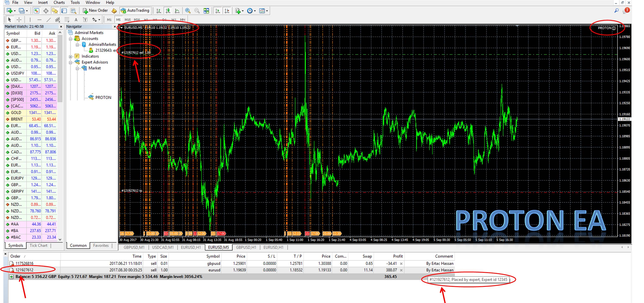Image resolution: width=644 pixels, height=303 pixels.
Task: Select the Fibonacci retracement tool
Action: 67,20
